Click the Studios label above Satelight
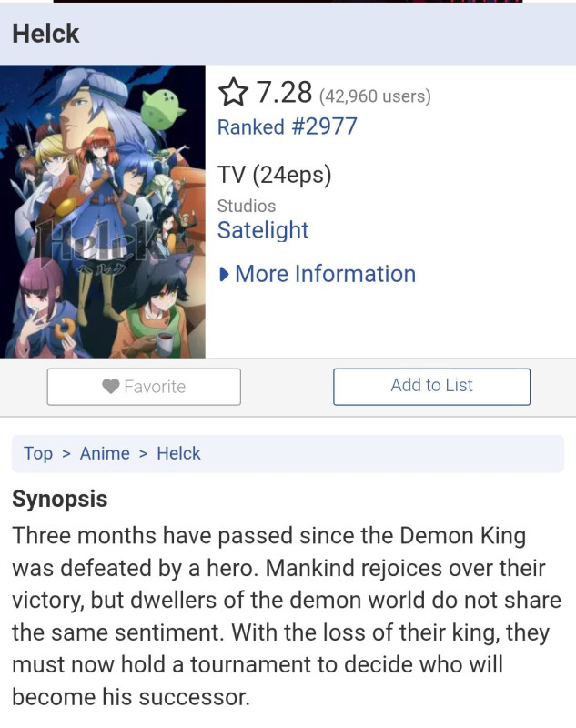 tap(247, 206)
